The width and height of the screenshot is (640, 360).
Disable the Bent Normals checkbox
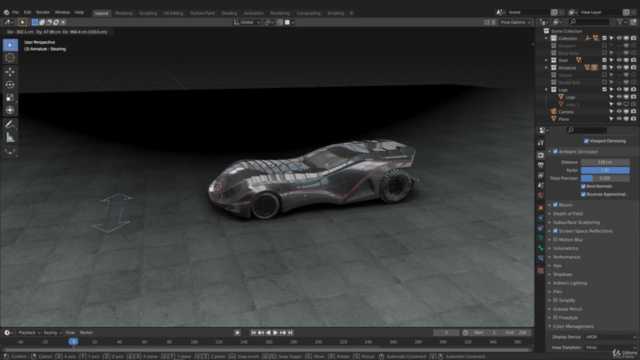pyautogui.click(x=583, y=186)
